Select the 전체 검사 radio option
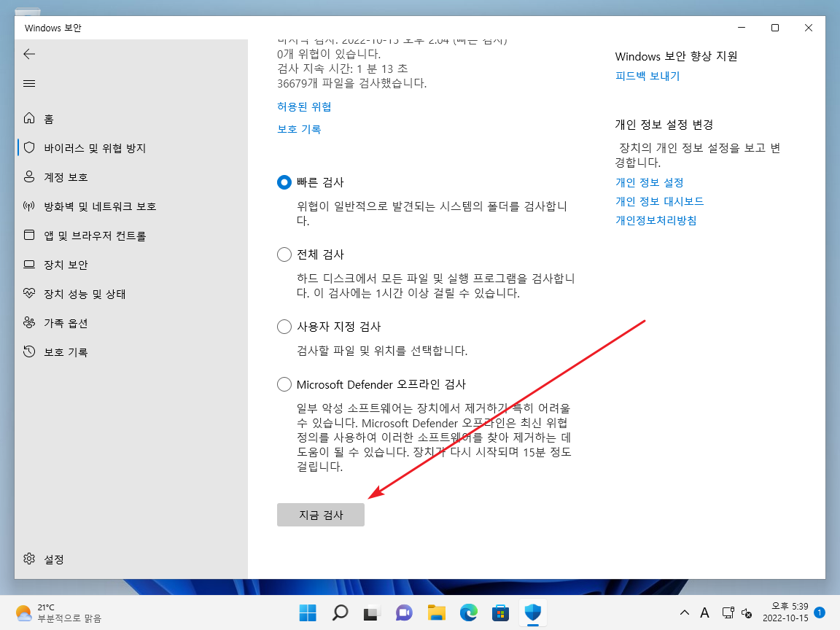Image resolution: width=840 pixels, height=630 pixels. click(x=284, y=254)
